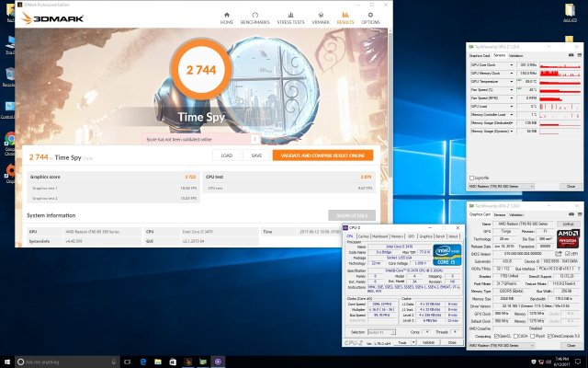Switch to 3DMark via its taskbar icon
This screenshot has height=368, width=588.
point(187,362)
